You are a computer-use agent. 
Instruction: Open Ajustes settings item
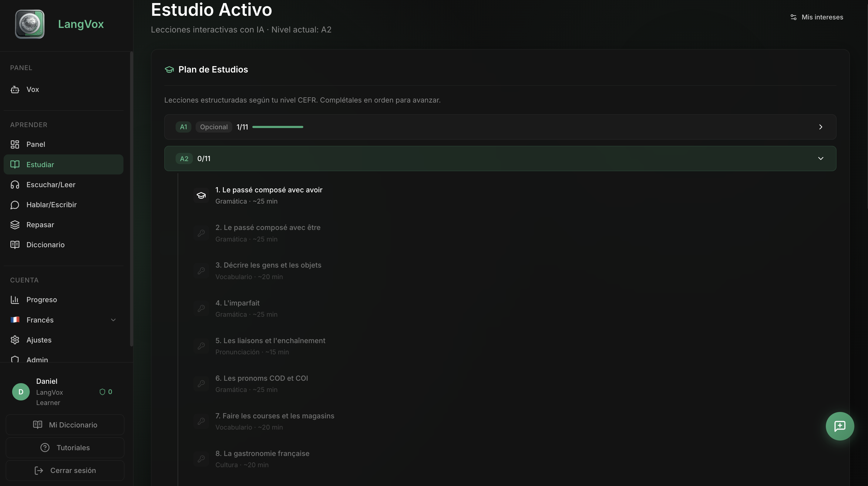(63, 340)
